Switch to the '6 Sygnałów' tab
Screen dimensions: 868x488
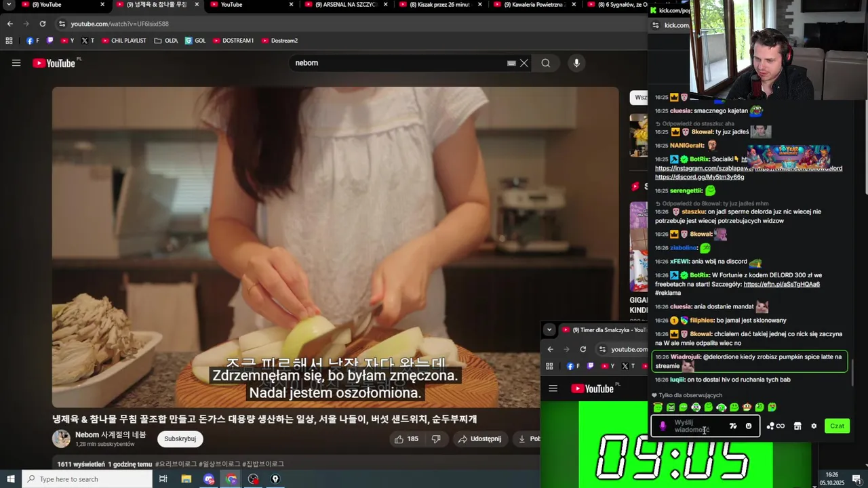[616, 5]
